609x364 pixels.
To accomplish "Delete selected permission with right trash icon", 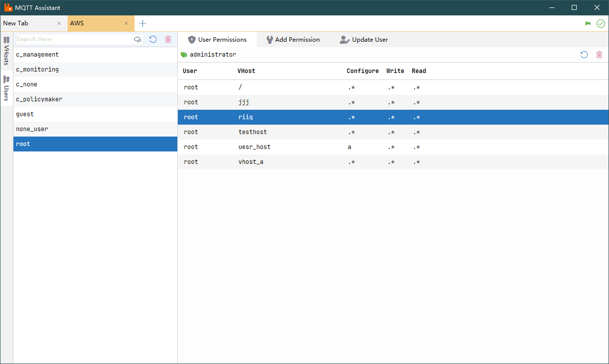I will [x=599, y=55].
